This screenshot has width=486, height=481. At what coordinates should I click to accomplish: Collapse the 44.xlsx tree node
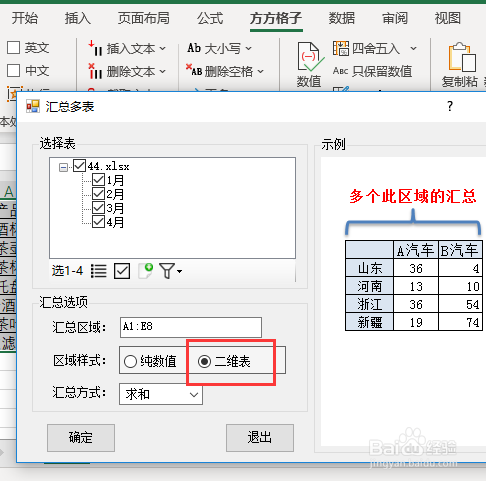tap(63, 167)
